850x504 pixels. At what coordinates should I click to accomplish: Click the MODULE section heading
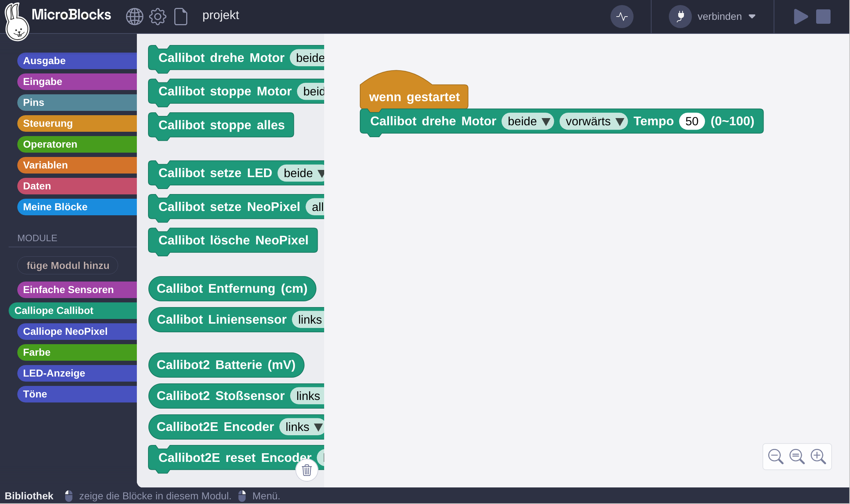(37, 238)
